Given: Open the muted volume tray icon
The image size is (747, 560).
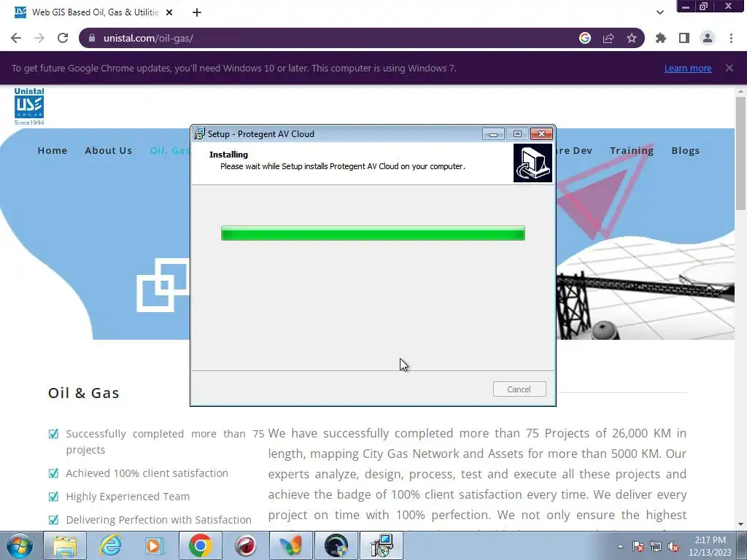Looking at the screenshot, I should (x=673, y=546).
